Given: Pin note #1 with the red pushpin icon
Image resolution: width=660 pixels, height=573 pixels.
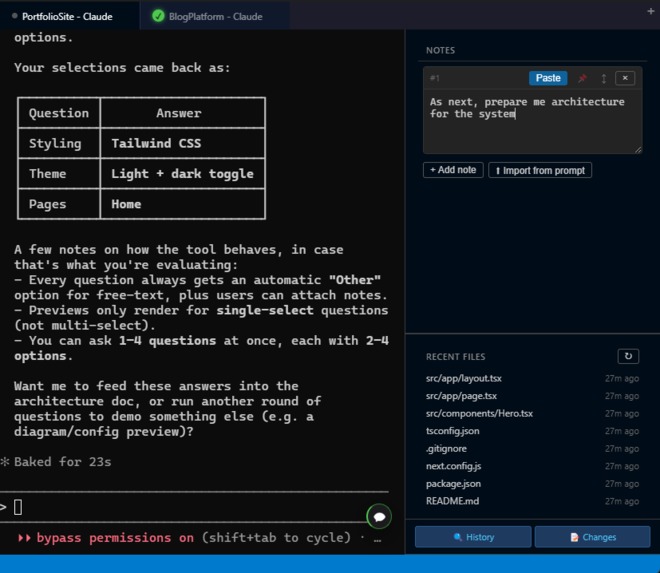Looking at the screenshot, I should pos(582,78).
